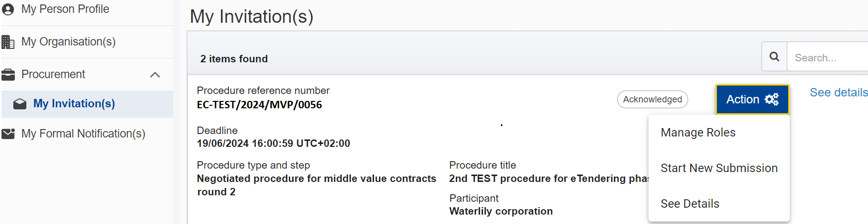
Task: Select the My Invitation(s) sidebar label
Action: [x=74, y=104]
